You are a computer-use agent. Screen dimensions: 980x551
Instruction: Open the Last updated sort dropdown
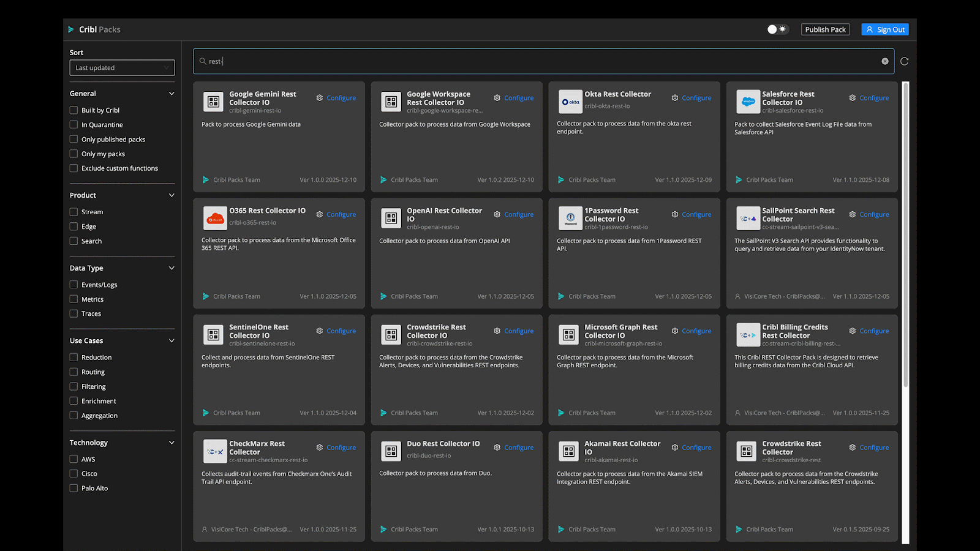pyautogui.click(x=122, y=68)
